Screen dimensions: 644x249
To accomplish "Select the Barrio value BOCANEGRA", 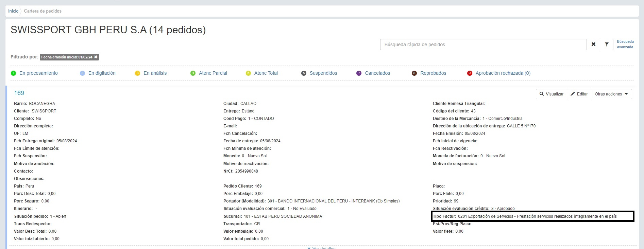I will [x=42, y=104].
